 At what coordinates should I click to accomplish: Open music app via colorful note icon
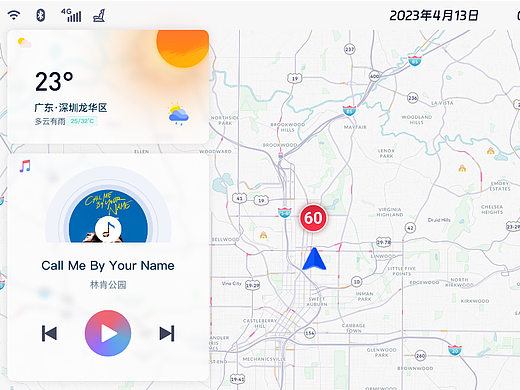pos(25,166)
